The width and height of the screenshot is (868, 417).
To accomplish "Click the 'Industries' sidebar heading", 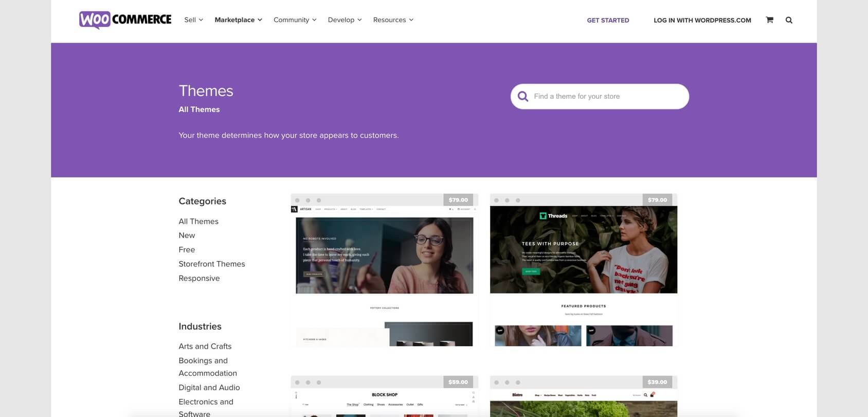I will point(200,326).
